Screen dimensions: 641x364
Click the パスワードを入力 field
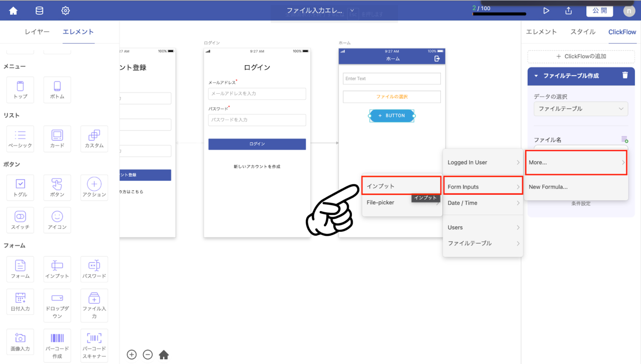pos(257,120)
